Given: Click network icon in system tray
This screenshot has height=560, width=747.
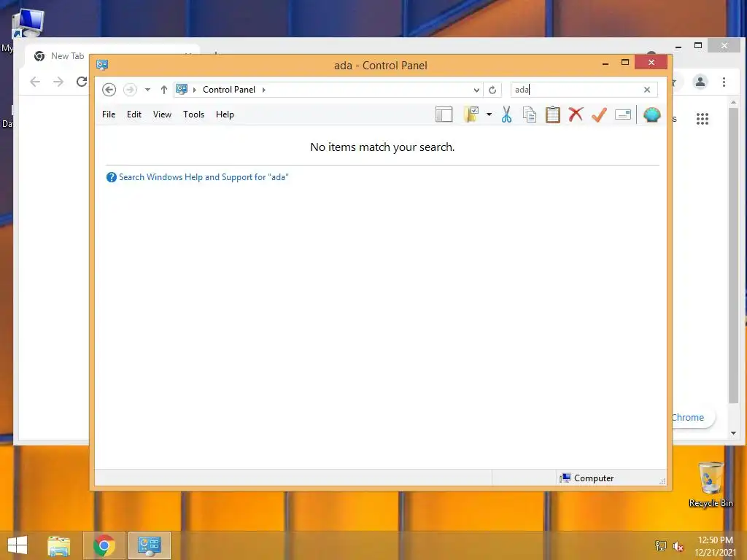Looking at the screenshot, I should coord(661,546).
